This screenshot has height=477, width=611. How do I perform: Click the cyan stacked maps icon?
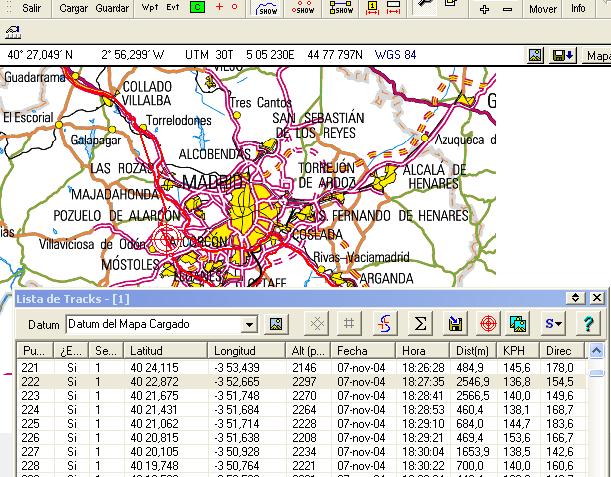click(x=517, y=323)
